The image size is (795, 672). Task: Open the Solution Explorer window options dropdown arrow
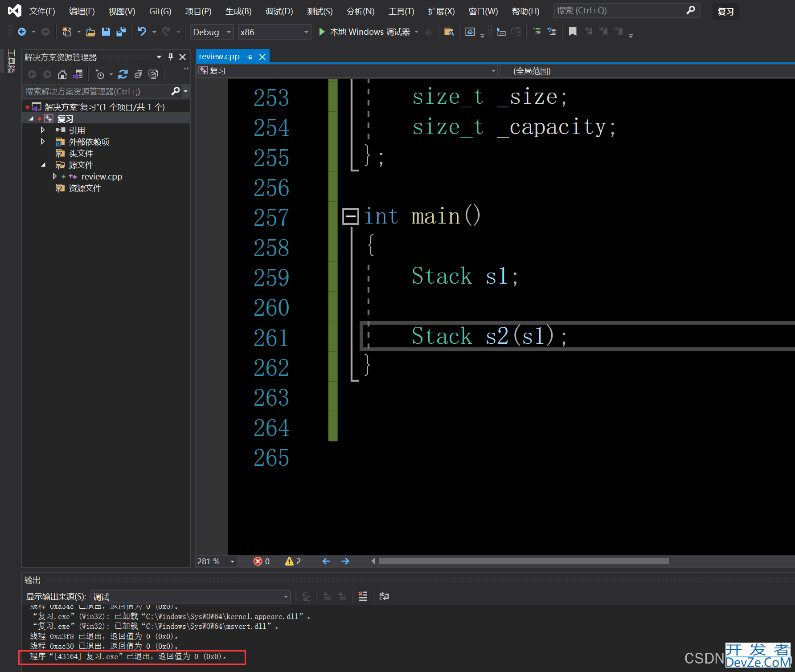(x=159, y=57)
